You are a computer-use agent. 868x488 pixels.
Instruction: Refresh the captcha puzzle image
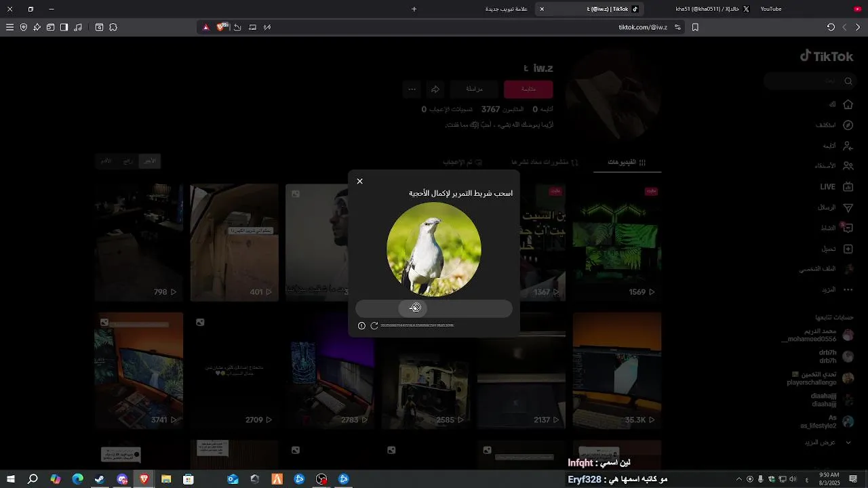pyautogui.click(x=374, y=326)
